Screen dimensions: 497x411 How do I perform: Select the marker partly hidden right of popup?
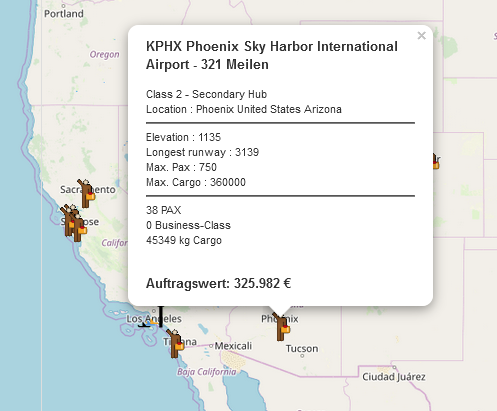(436, 161)
